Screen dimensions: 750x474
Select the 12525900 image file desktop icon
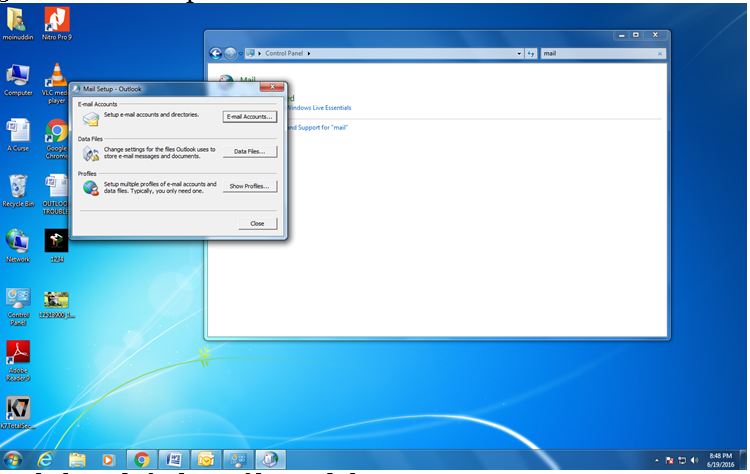point(56,304)
